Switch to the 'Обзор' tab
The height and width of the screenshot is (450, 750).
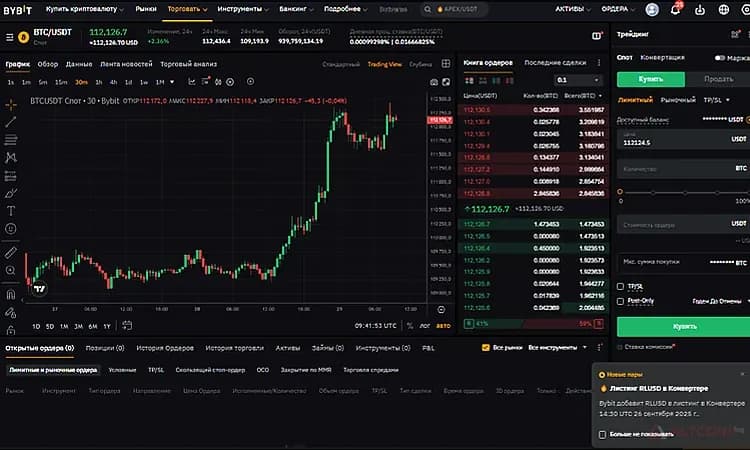click(x=48, y=64)
